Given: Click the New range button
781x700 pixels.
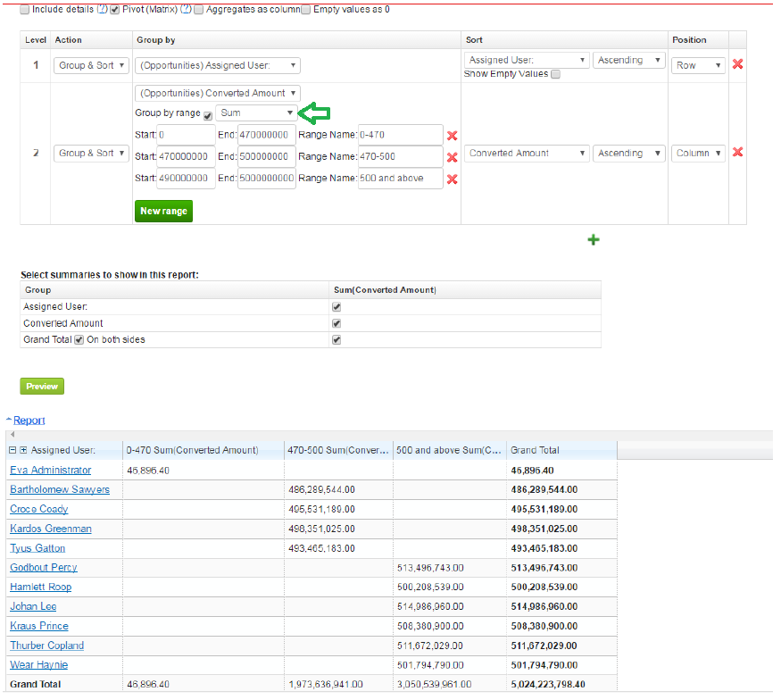Looking at the screenshot, I should 163,211.
